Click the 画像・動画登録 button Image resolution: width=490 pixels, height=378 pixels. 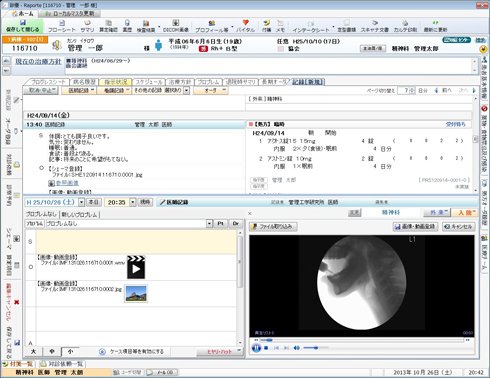[415, 227]
